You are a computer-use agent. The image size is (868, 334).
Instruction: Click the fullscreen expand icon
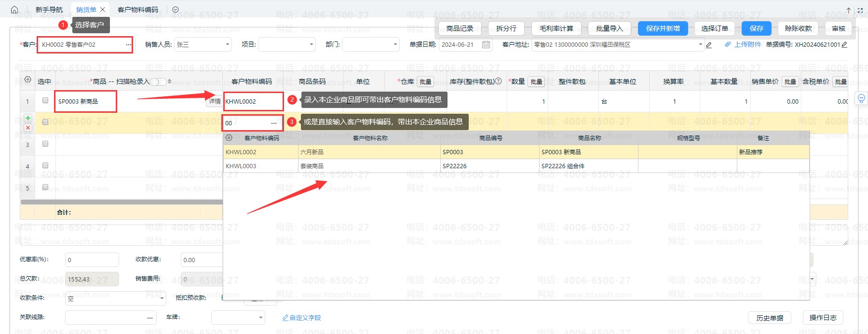860,10
